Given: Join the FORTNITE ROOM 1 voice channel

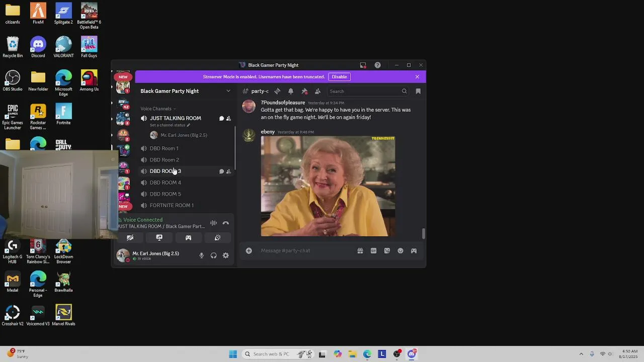Looking at the screenshot, I should click(x=185, y=205).
